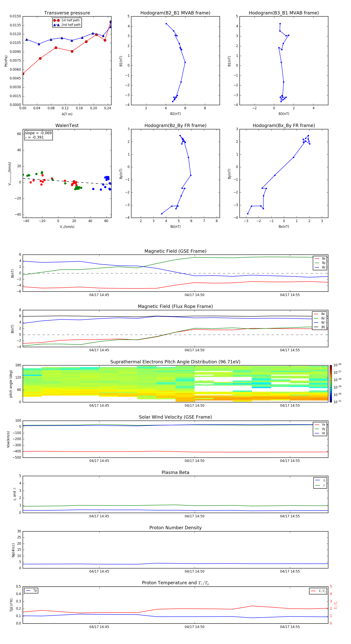Image resolution: width=351 pixels, height=644 pixels.
Task: Click the 'Magnetic Field (GSE Frame)' title
Action: click(175, 251)
